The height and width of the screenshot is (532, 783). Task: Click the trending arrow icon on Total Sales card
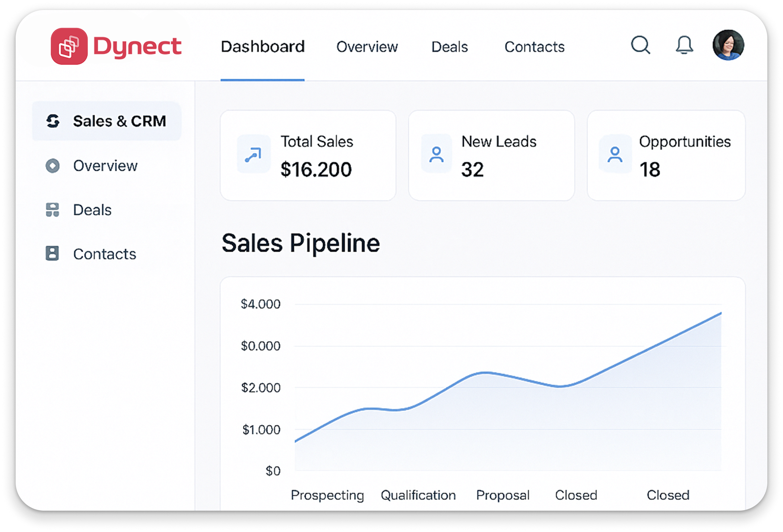pos(253,154)
